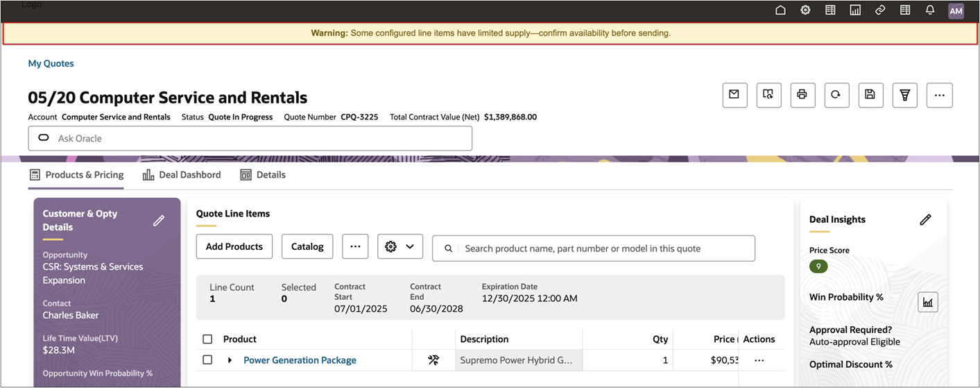The image size is (980, 388).
Task: Check the Power Generation Package row checkbox
Action: [207, 360]
